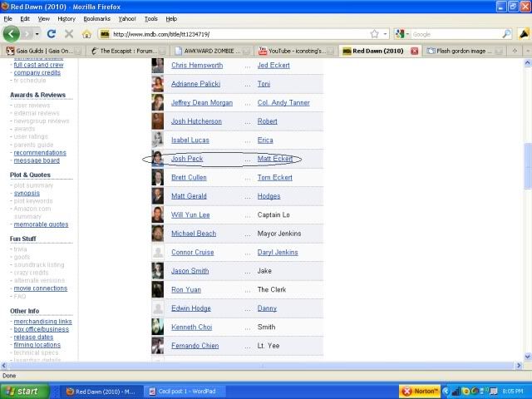532x399 pixels.
Task: Click the memorable quotes sidebar link
Action: 41,224
